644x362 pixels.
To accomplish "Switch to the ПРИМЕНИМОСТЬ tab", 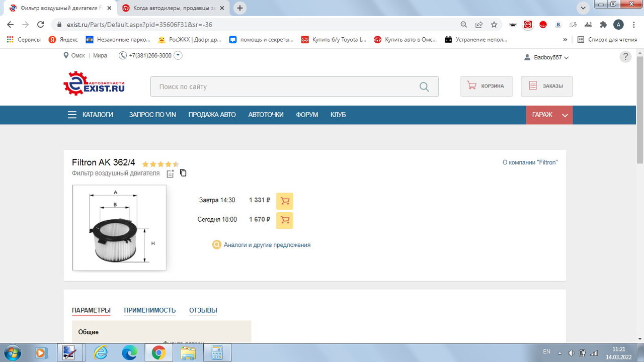I will point(149,310).
